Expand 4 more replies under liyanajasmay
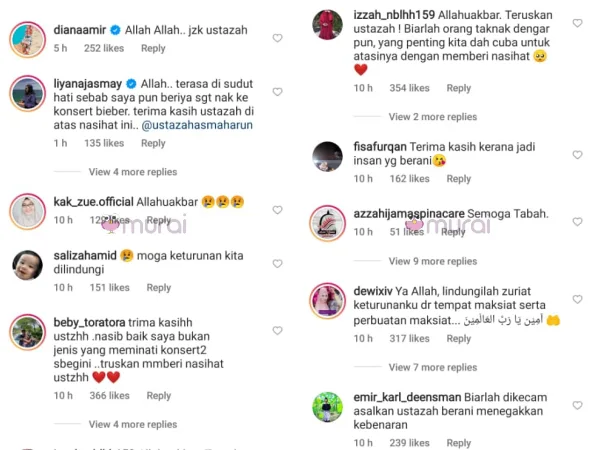 coord(133,172)
